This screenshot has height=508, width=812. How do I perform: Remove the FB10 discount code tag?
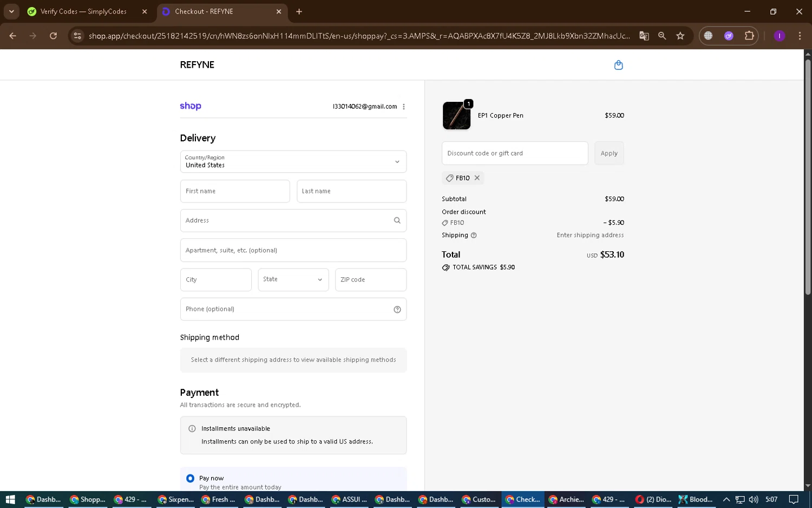coord(477,178)
